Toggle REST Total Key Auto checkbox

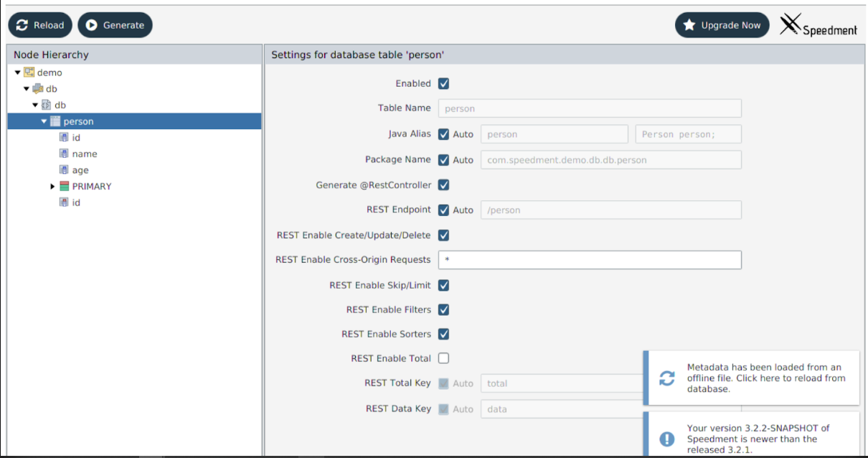tap(444, 383)
